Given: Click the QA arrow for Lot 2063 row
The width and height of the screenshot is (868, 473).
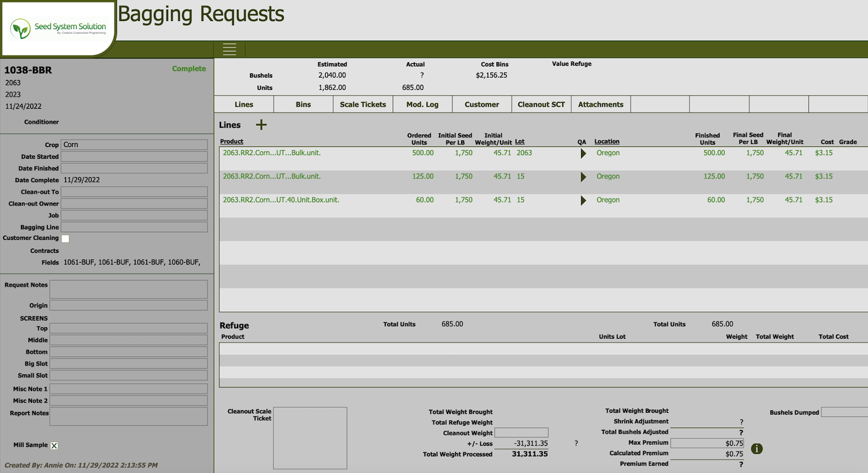Looking at the screenshot, I should coord(583,153).
